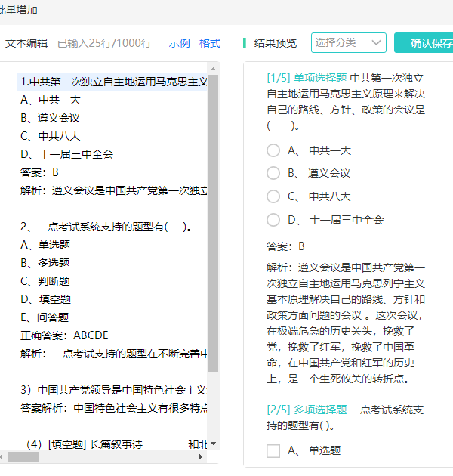This screenshot has height=476, width=453.
Task: Click the 已输入25行/1000行 counter text
Action: tap(104, 43)
